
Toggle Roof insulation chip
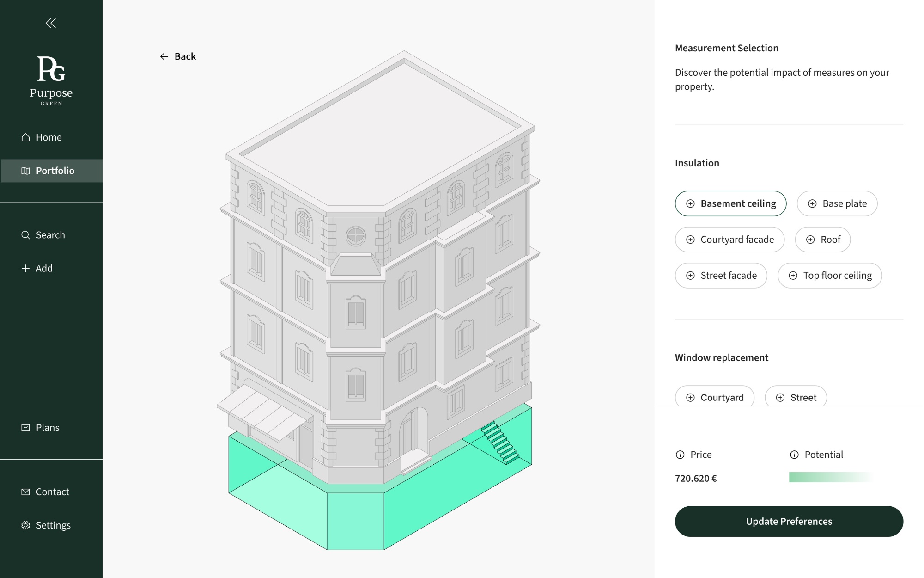click(x=823, y=240)
